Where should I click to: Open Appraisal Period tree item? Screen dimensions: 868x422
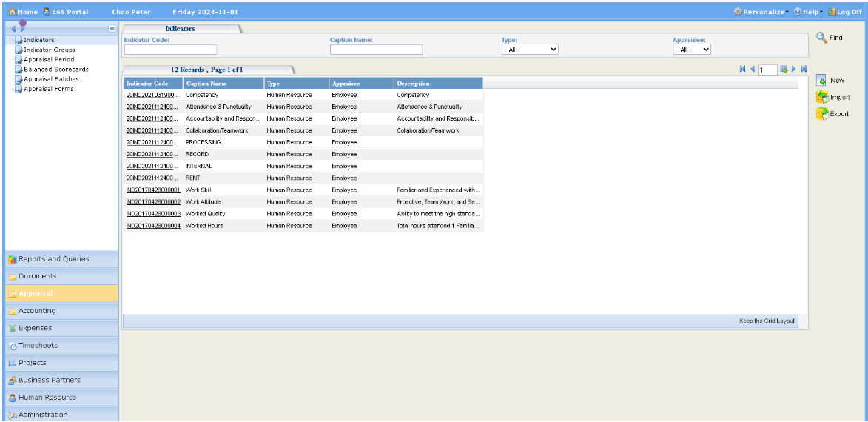tap(49, 59)
